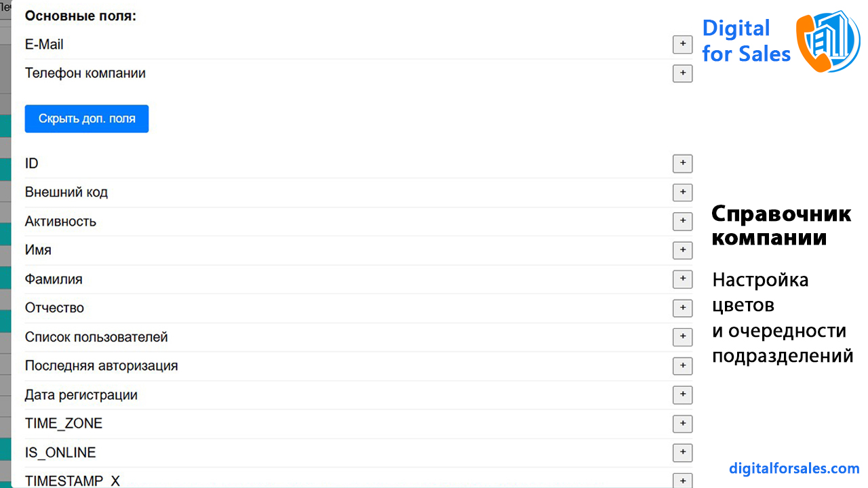Click the plus icon for ID
The image size is (868, 488).
(x=682, y=163)
